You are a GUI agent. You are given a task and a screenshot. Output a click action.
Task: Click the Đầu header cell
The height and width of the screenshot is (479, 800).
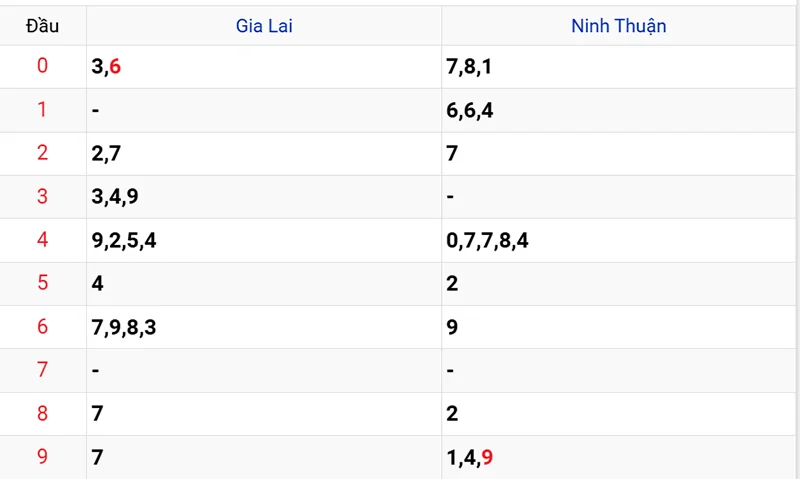(x=42, y=26)
